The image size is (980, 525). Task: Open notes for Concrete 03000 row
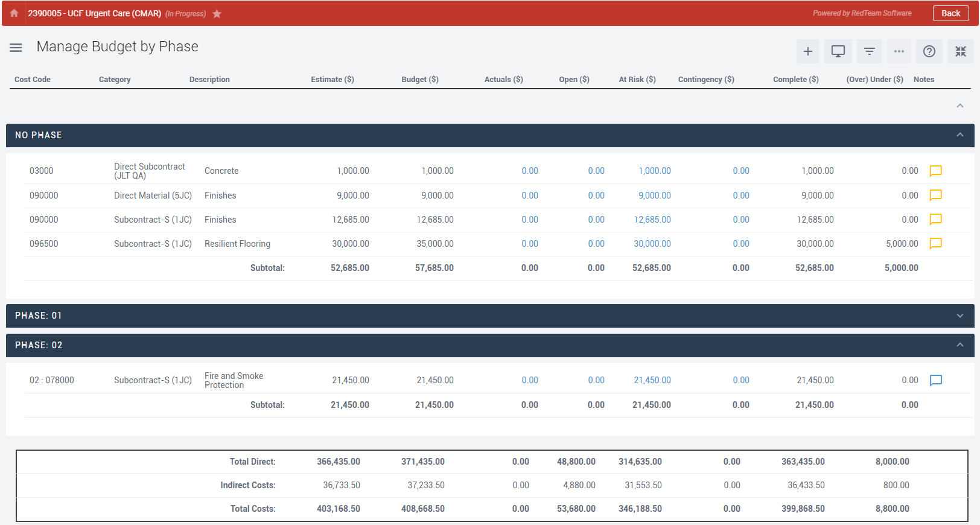[935, 171]
